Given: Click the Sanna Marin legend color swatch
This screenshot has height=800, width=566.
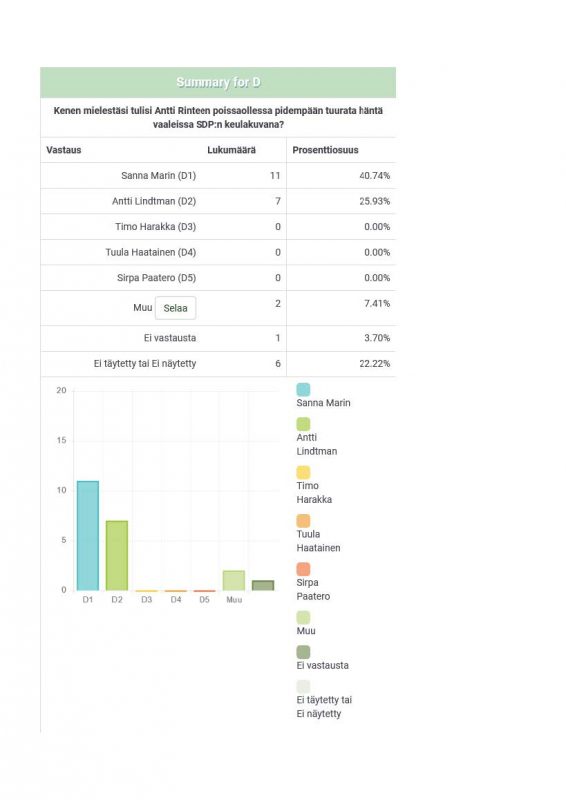Looking at the screenshot, I should tap(303, 390).
